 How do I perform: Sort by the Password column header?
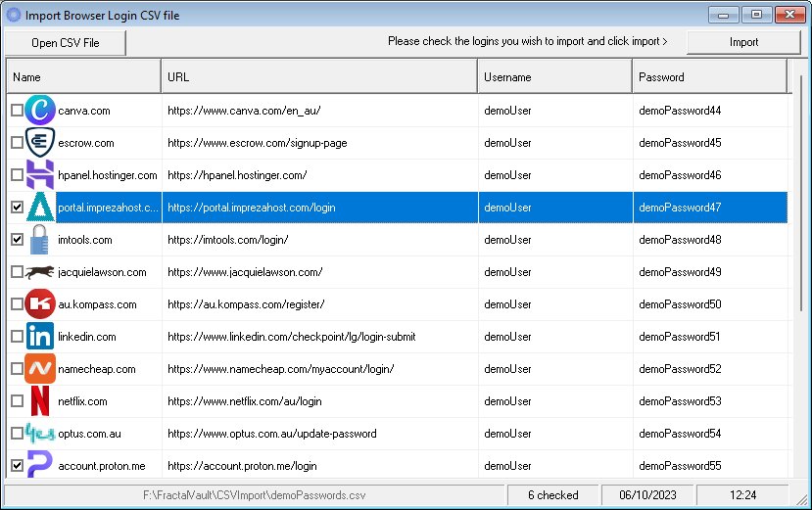pyautogui.click(x=709, y=76)
